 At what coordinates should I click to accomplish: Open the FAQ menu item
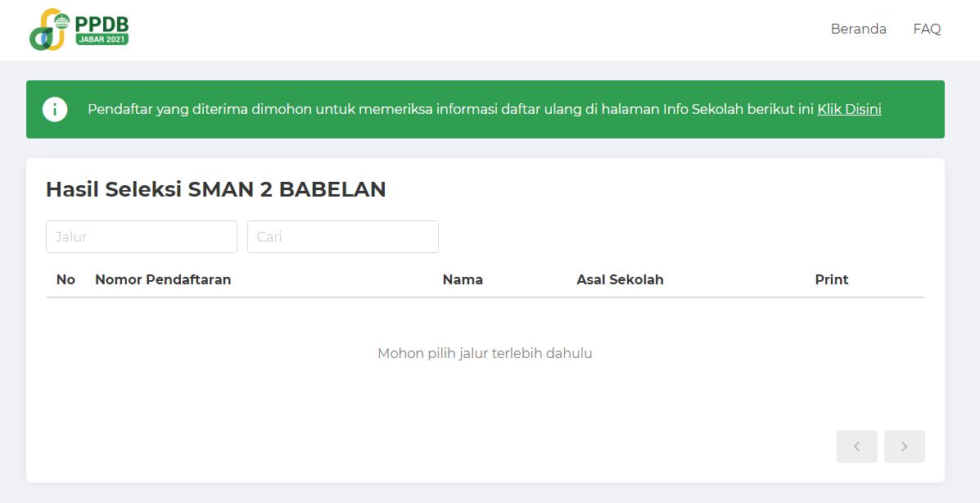[927, 29]
